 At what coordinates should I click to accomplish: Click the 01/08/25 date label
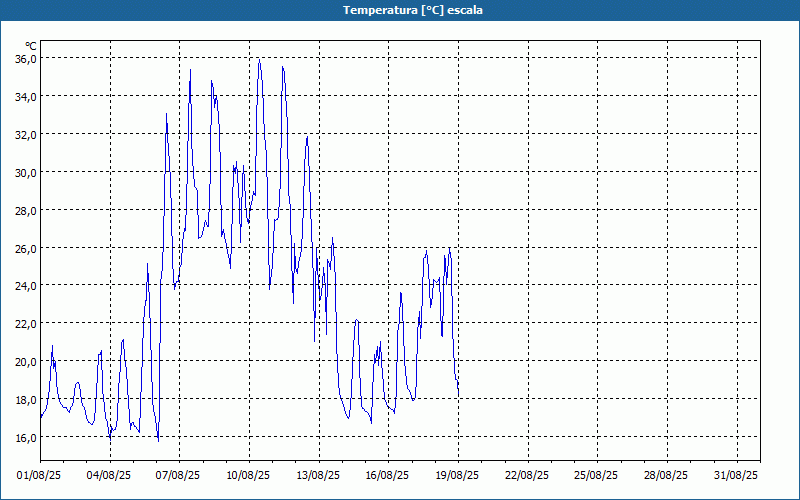[x=39, y=476]
